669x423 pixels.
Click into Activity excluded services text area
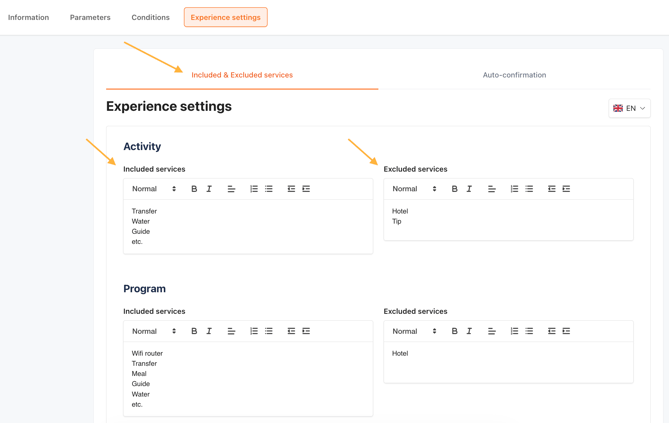tap(508, 220)
